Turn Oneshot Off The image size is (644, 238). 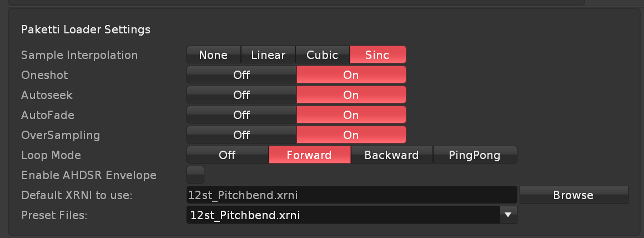[241, 75]
